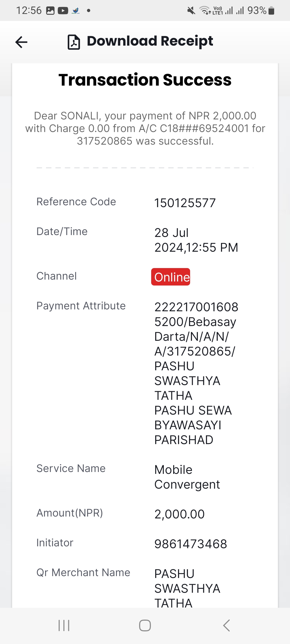Tap the YouTube notification icon
This screenshot has height=644, width=290.
click(x=63, y=11)
